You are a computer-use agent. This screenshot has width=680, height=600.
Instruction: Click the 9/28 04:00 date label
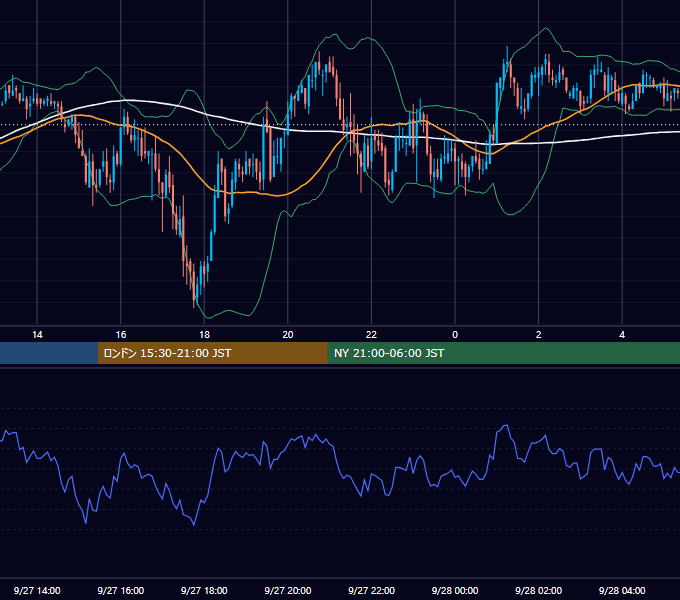(x=622, y=590)
